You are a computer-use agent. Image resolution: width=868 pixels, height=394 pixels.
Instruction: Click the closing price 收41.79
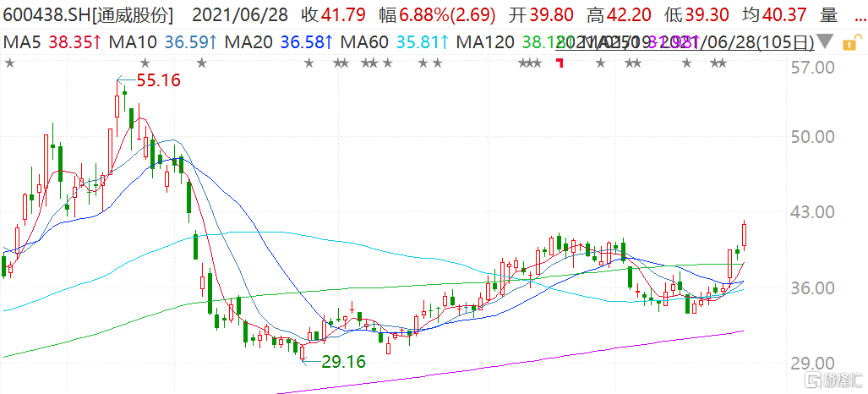point(334,15)
